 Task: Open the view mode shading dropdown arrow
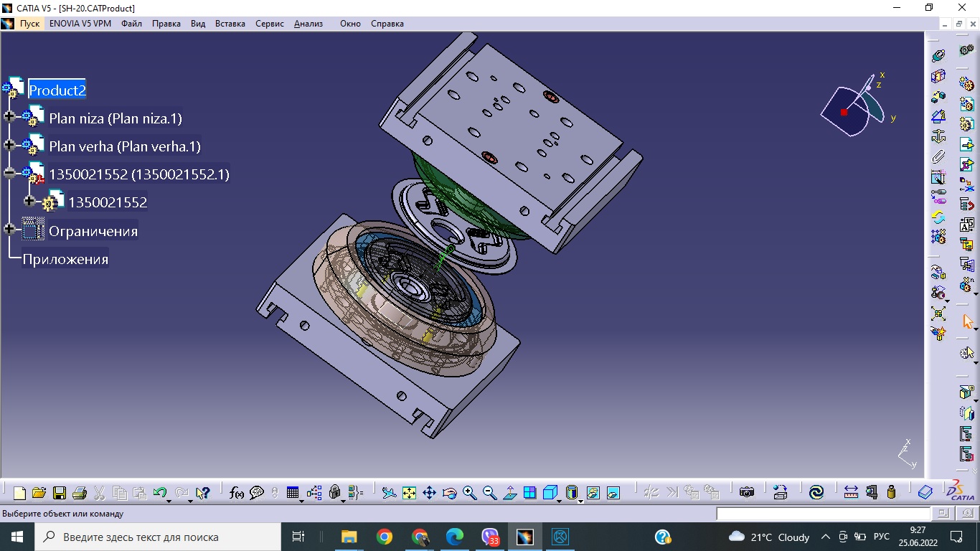[580, 500]
